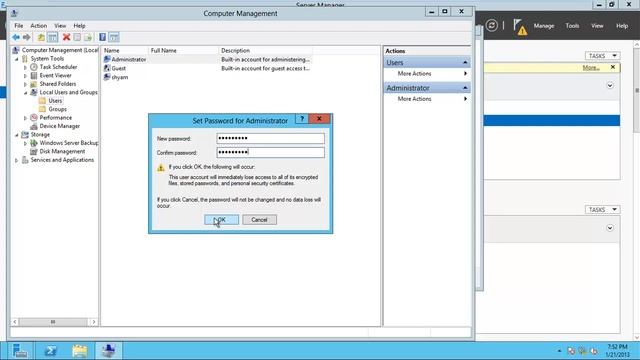Open Server Manager from the taskbar
Screen dimensions: 640x360
coord(20,351)
